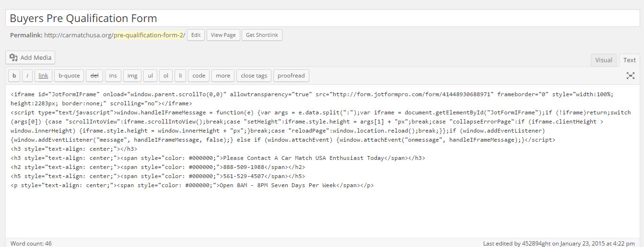The image size is (644, 247).
Task: Insert inserted-text tag with ins button
Action: pos(113,76)
